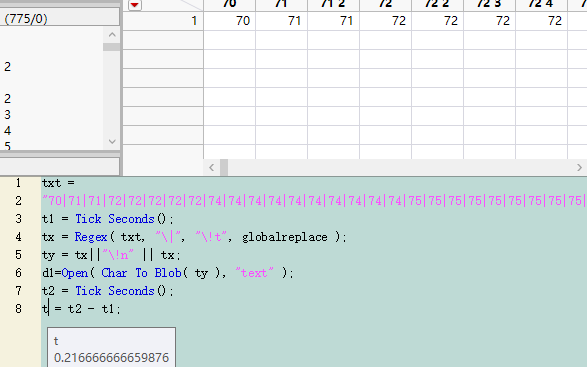Select the "72 4" column header
Viewport: 587px width, 367px height.
click(x=541, y=4)
